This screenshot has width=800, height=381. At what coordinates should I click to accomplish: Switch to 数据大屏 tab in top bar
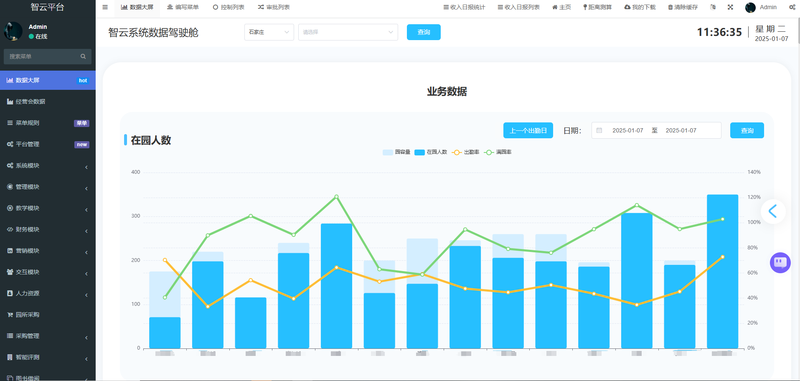pyautogui.click(x=137, y=7)
